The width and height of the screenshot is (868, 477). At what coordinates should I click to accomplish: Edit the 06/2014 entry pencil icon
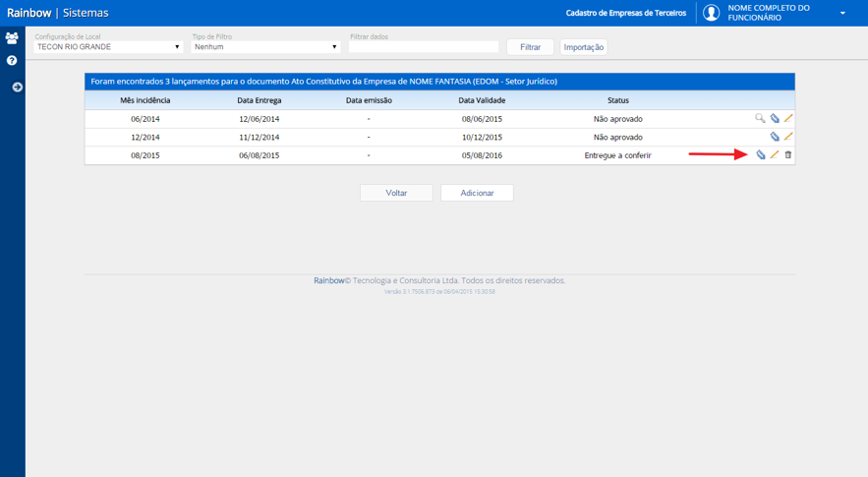[788, 118]
